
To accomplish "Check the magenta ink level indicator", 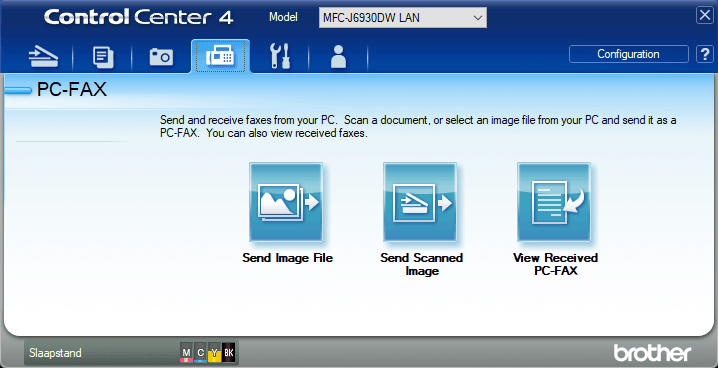I will tap(186, 352).
